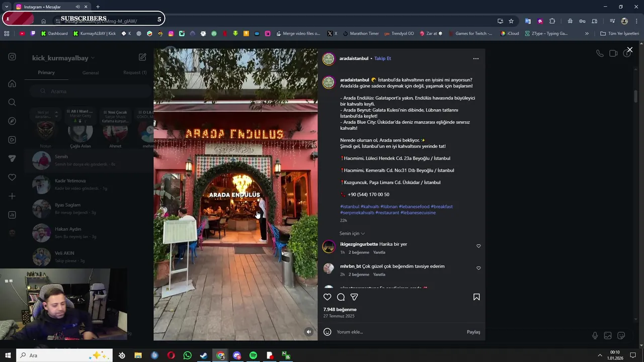Expand kick_kurmayalbay account switcher
The width and height of the screenshot is (644, 362).
coord(63,58)
